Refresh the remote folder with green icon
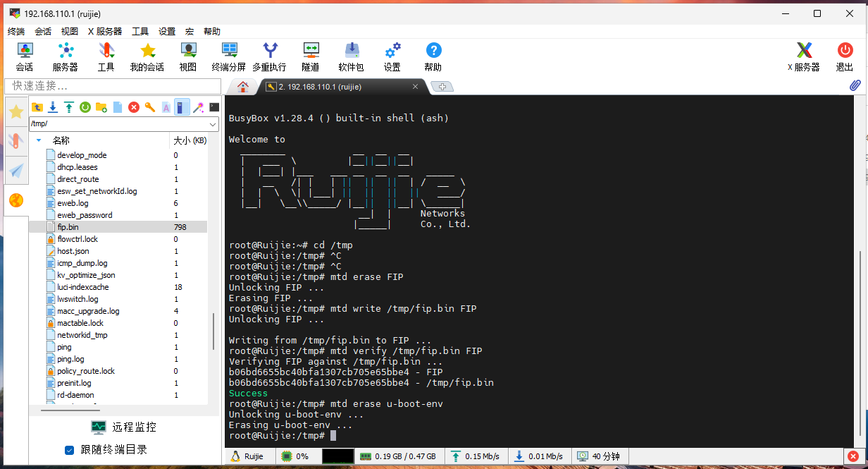 (85, 107)
